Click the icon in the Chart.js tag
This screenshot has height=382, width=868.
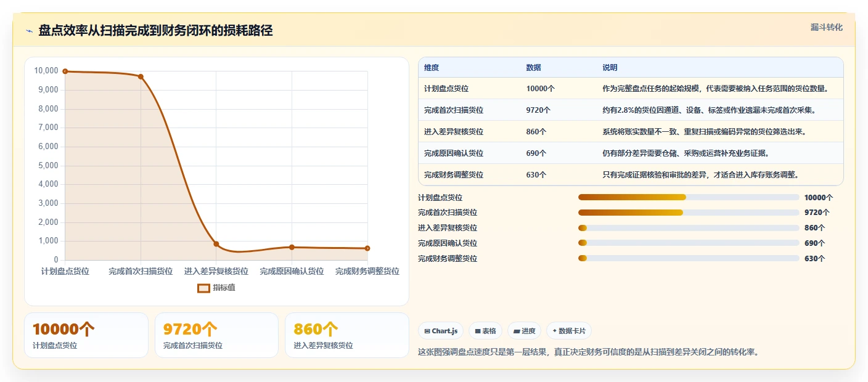point(427,331)
